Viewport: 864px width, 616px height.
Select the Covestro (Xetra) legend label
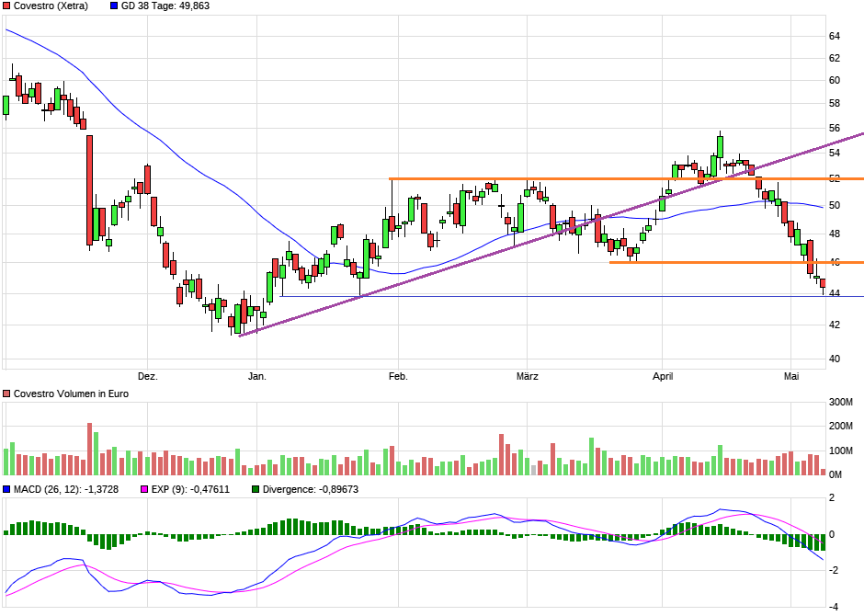[x=51, y=6]
